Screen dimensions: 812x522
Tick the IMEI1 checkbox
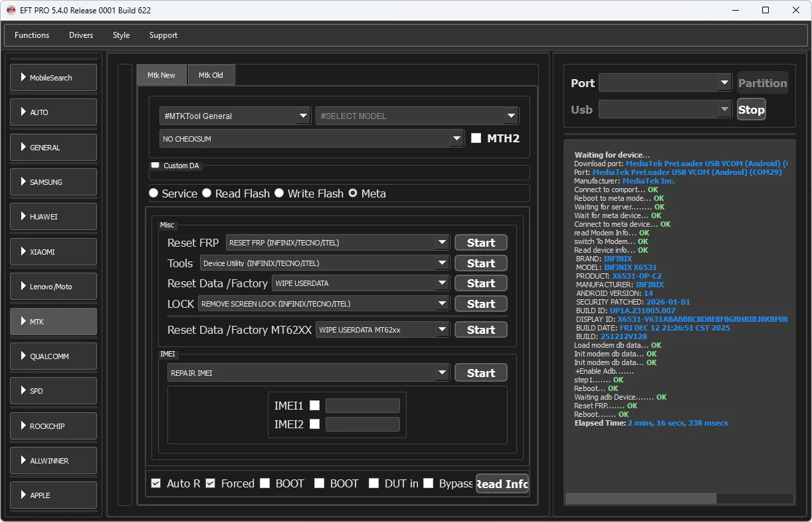[x=314, y=406]
